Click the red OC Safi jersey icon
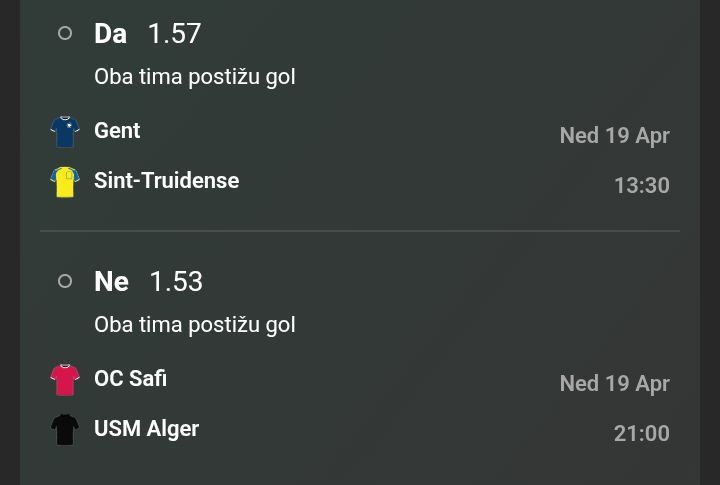Viewport: 720px width, 485px height. point(65,380)
